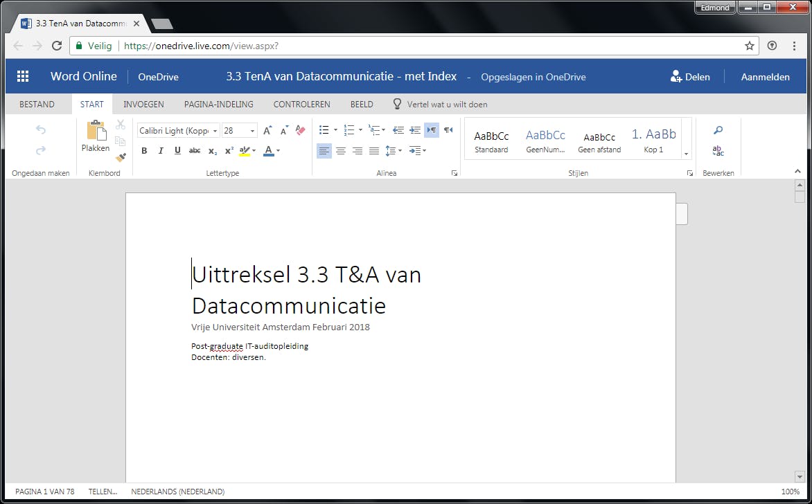The height and width of the screenshot is (504, 812).
Task: Click the Cut scissors icon
Action: (x=120, y=125)
